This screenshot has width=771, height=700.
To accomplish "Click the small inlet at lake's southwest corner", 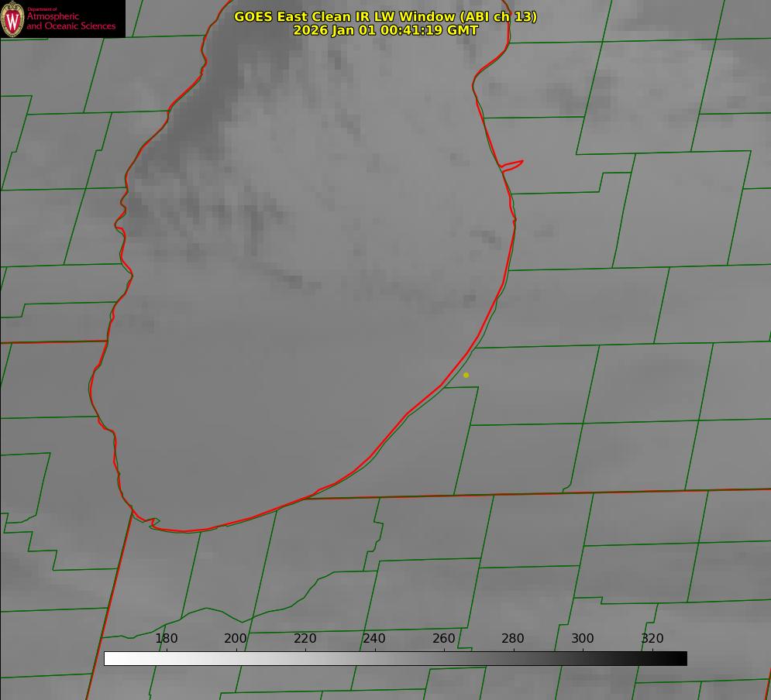I will click(x=152, y=523).
